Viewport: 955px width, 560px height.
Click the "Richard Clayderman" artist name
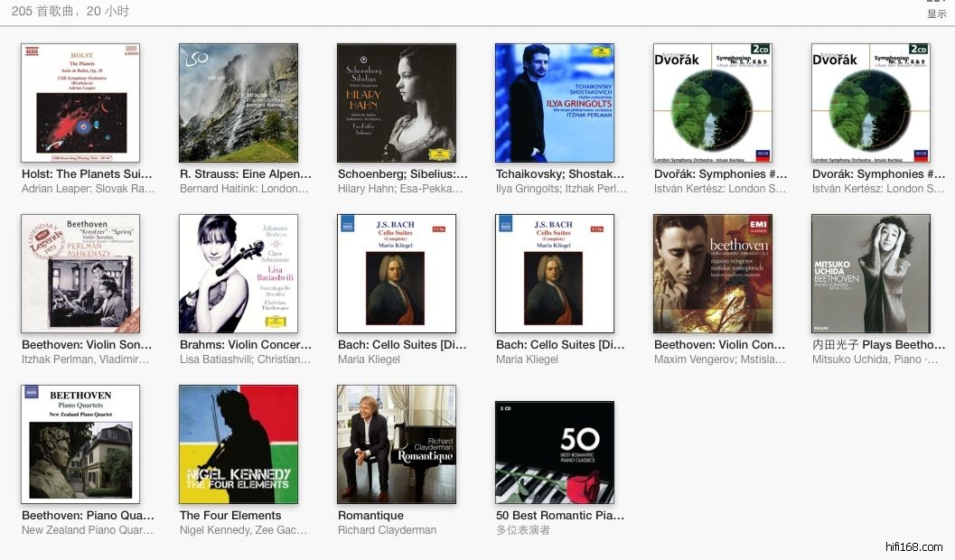[387, 530]
